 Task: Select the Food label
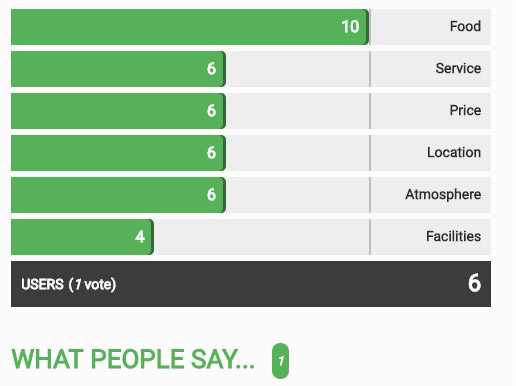[x=465, y=26]
